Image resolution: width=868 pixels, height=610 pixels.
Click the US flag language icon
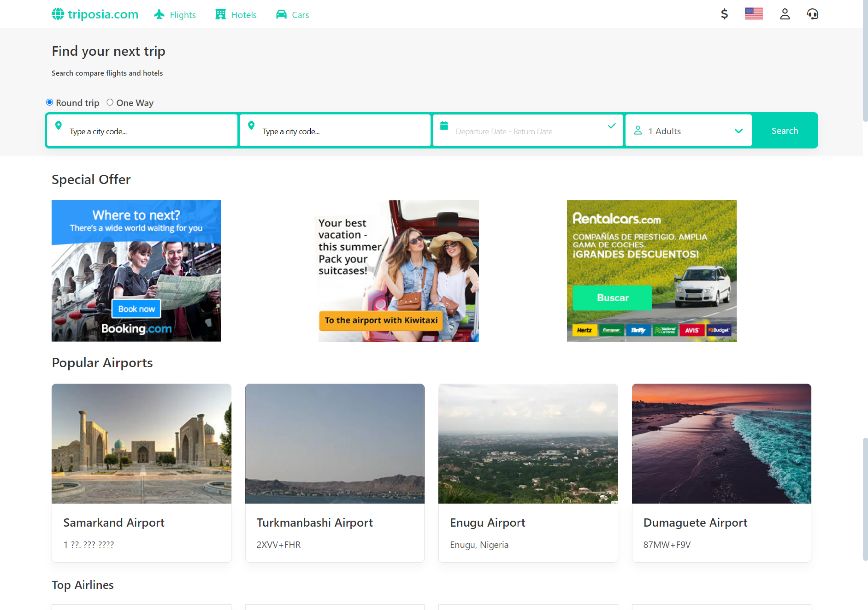point(754,14)
